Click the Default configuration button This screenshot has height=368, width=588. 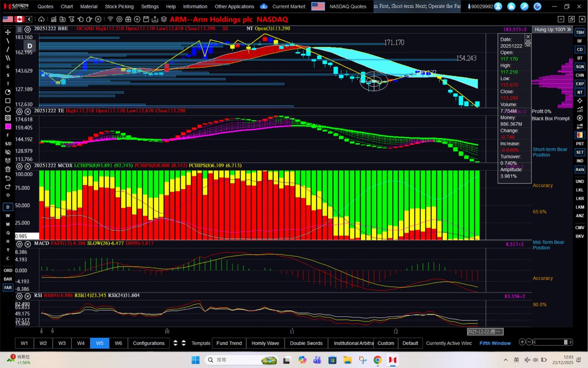click(x=410, y=343)
